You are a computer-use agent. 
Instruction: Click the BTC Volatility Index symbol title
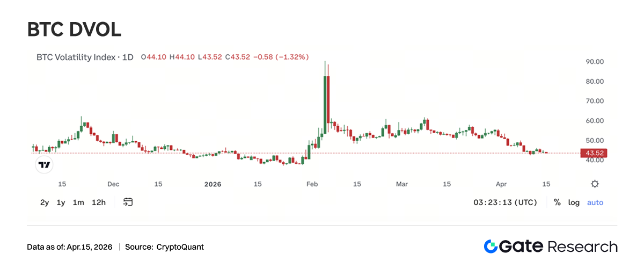(x=84, y=56)
